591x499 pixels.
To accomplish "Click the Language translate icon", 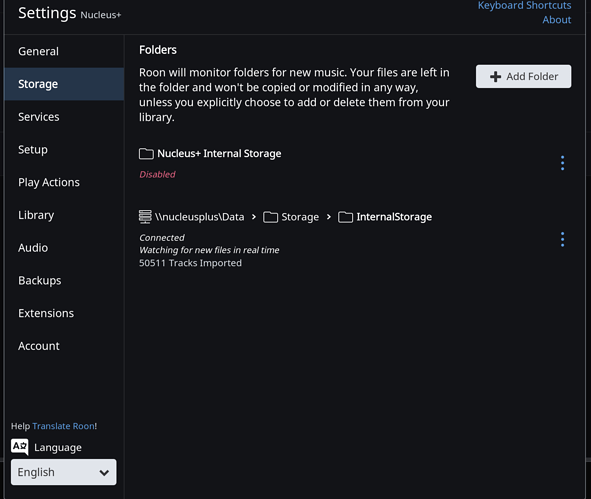I will point(20,447).
